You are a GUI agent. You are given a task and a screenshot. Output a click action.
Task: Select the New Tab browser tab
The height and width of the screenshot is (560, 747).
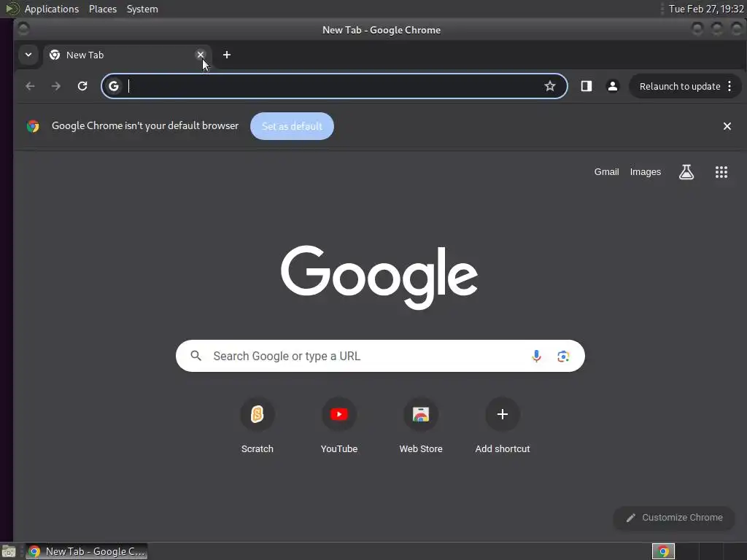click(127, 55)
